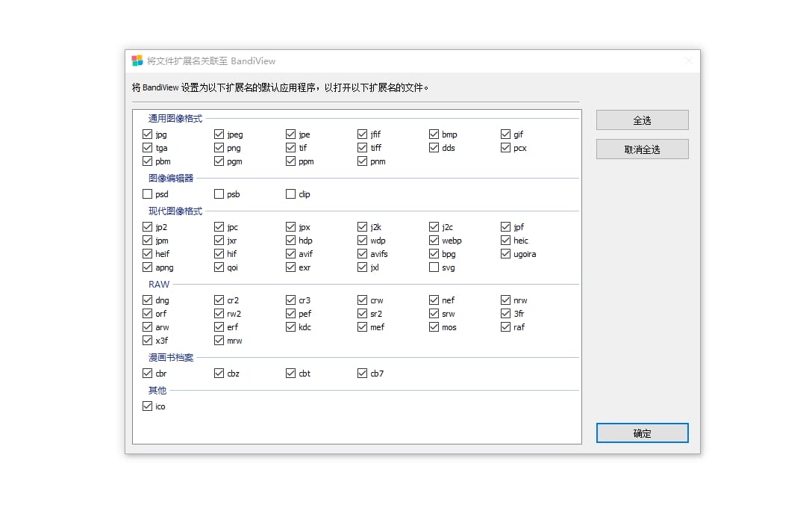The height and width of the screenshot is (505, 812).
Task: Uncheck the raf checkbox
Action: tap(505, 326)
